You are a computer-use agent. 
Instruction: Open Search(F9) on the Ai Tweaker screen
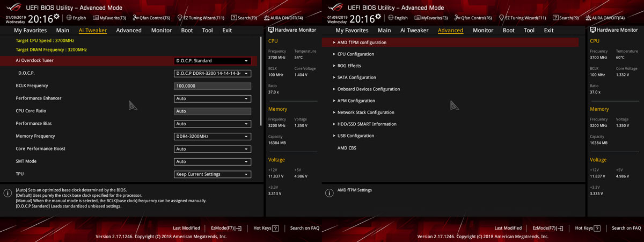[244, 18]
